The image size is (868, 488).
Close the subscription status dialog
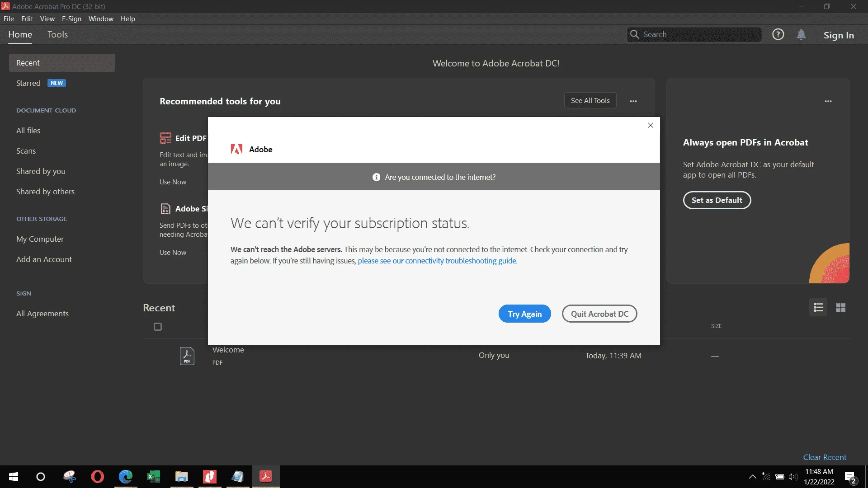(650, 125)
